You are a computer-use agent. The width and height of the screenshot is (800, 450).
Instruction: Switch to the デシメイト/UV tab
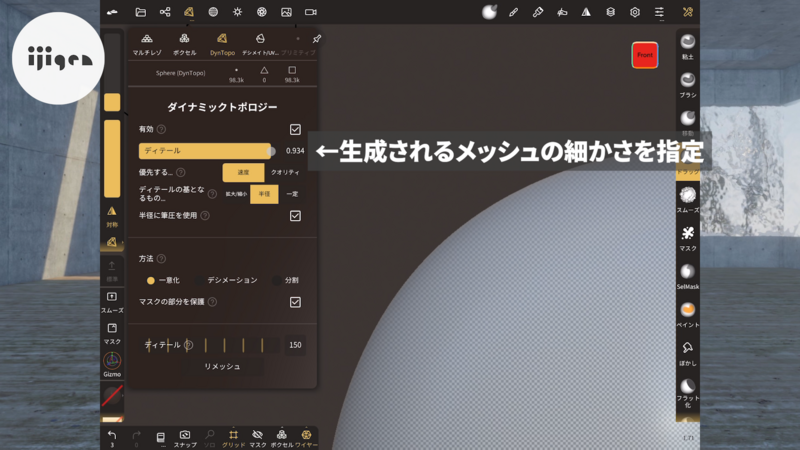pos(260,44)
